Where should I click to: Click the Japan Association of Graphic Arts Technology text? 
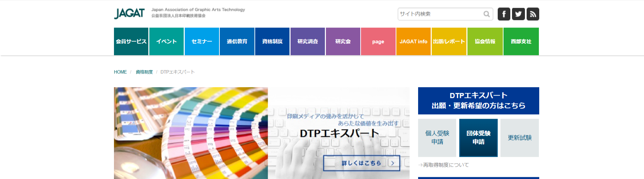pos(198,10)
